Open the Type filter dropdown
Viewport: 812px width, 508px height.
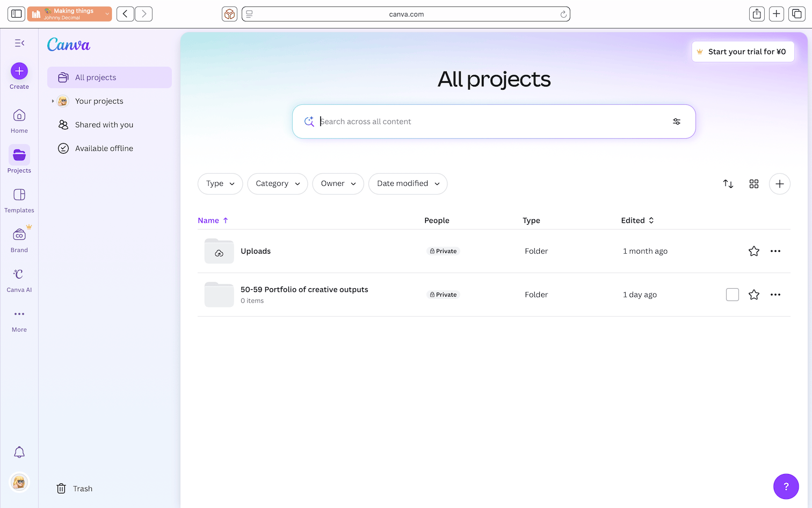(x=220, y=183)
